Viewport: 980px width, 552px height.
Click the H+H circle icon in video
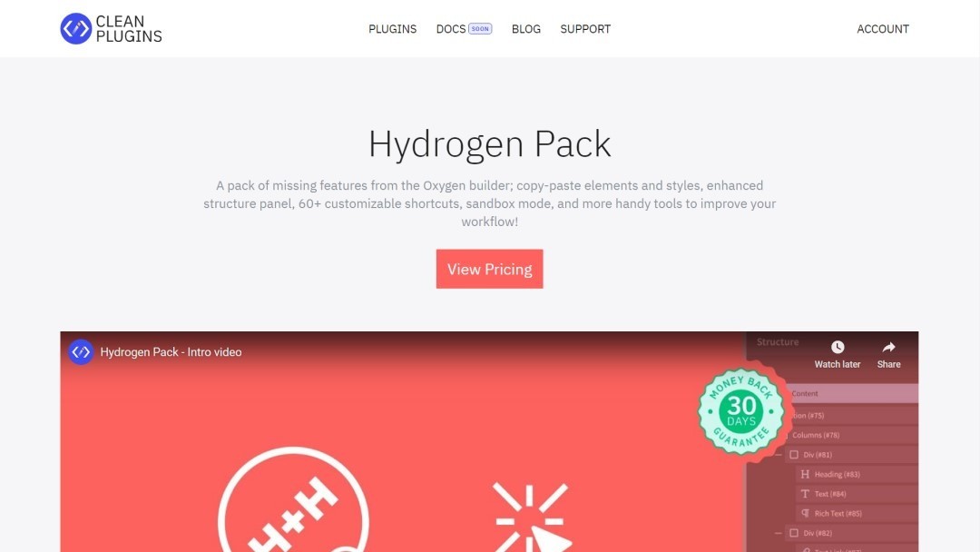pos(293,499)
